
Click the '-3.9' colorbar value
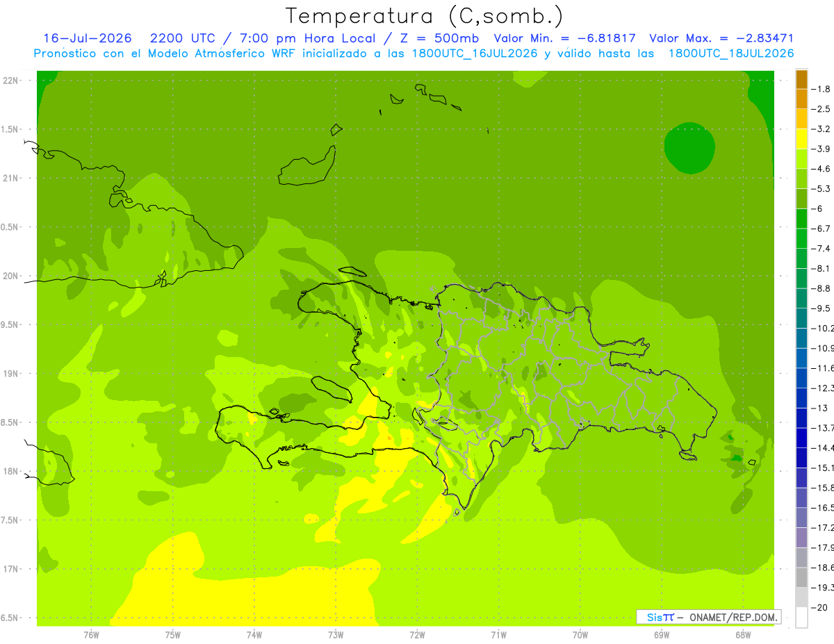(x=821, y=149)
